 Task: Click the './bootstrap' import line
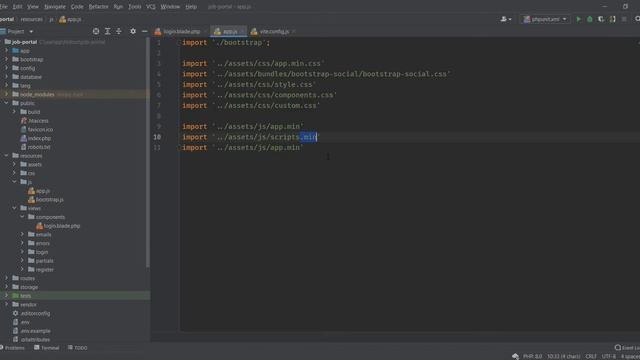[x=226, y=42]
